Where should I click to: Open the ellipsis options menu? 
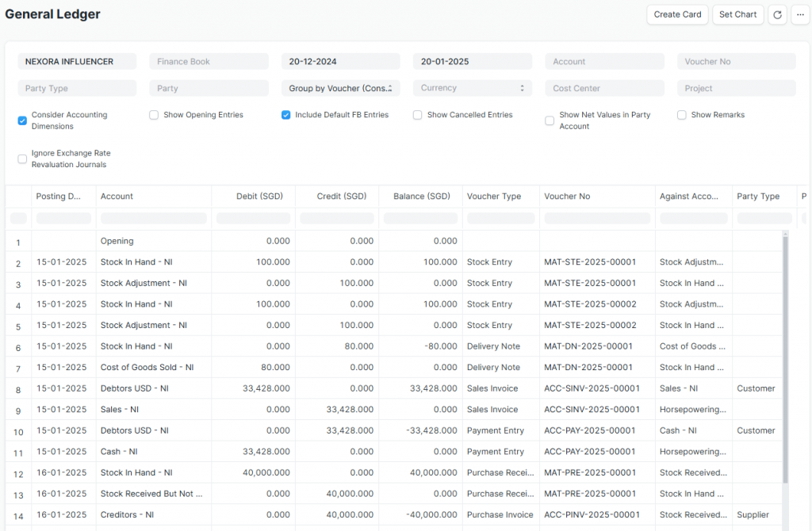coord(800,14)
